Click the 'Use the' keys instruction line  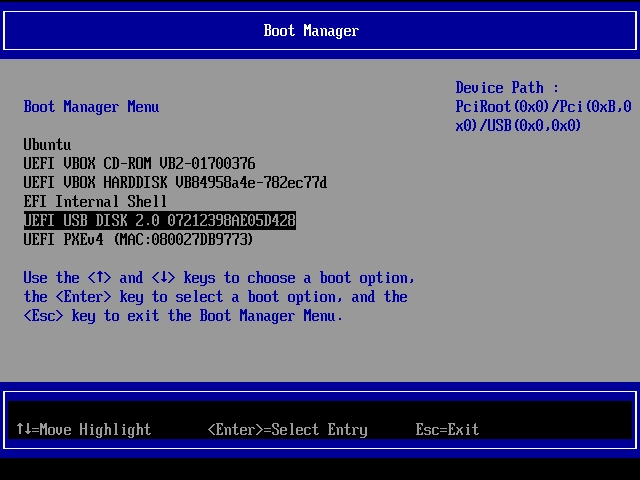pyautogui.click(x=219, y=278)
